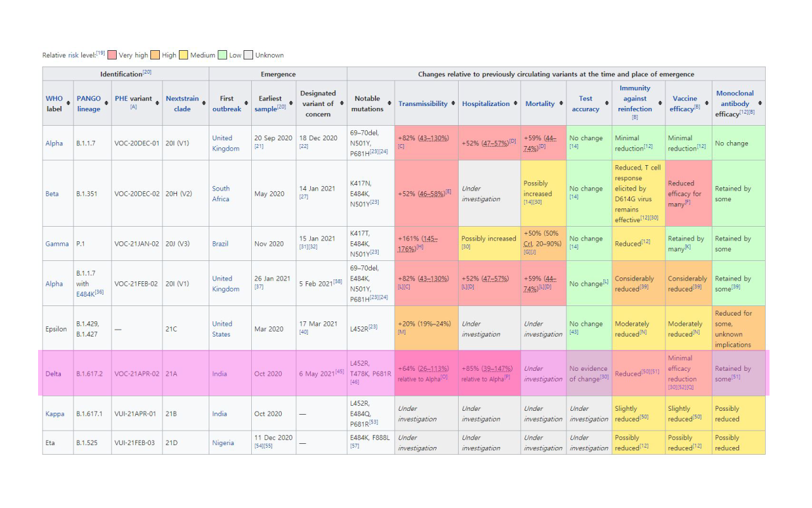Select the 'VOC-20DEC-02' cell
The width and height of the screenshot is (812, 508).
click(137, 194)
